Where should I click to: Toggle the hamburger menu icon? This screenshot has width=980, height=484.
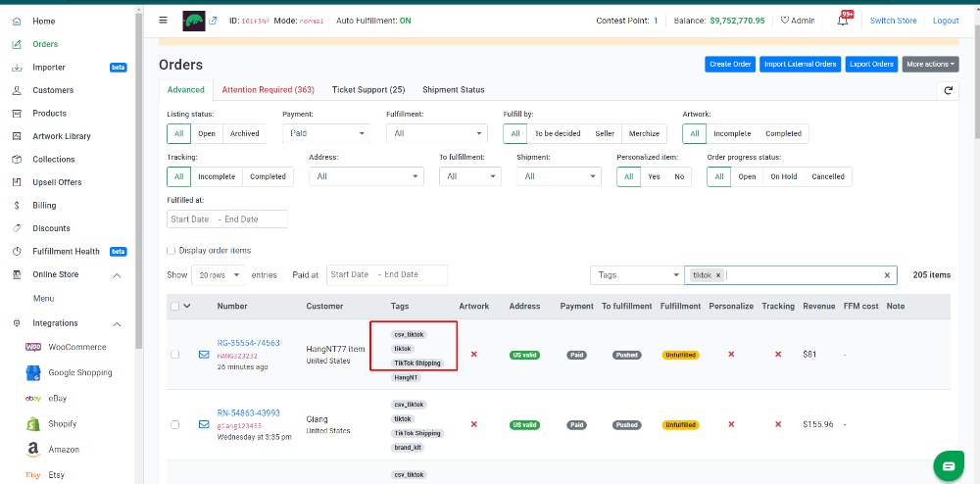tap(163, 20)
